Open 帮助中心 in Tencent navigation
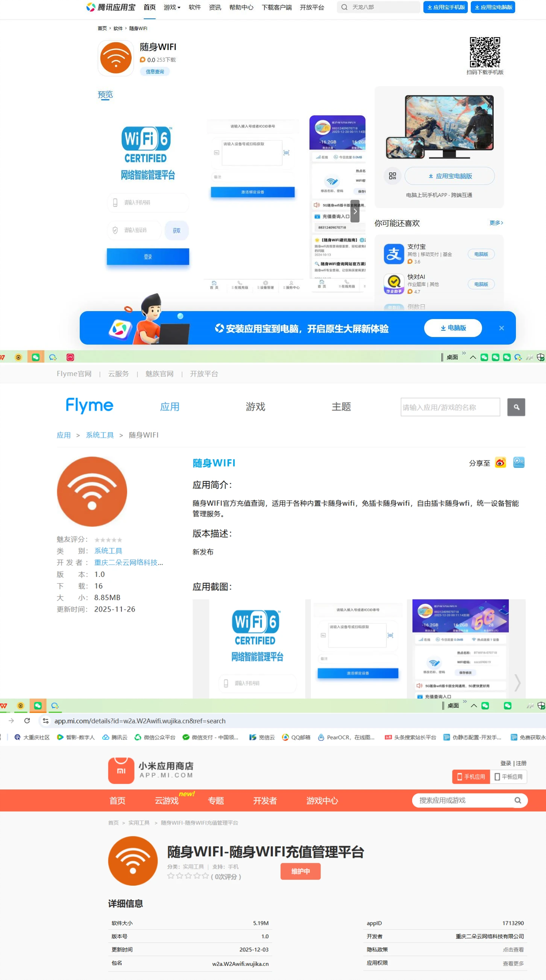This screenshot has height=980, width=546. coord(241,7)
